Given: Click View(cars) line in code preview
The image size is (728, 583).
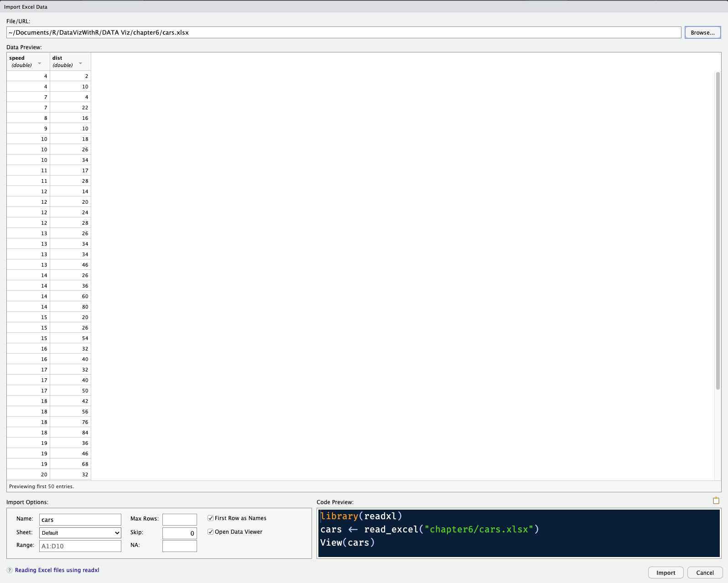Looking at the screenshot, I should [x=348, y=542].
